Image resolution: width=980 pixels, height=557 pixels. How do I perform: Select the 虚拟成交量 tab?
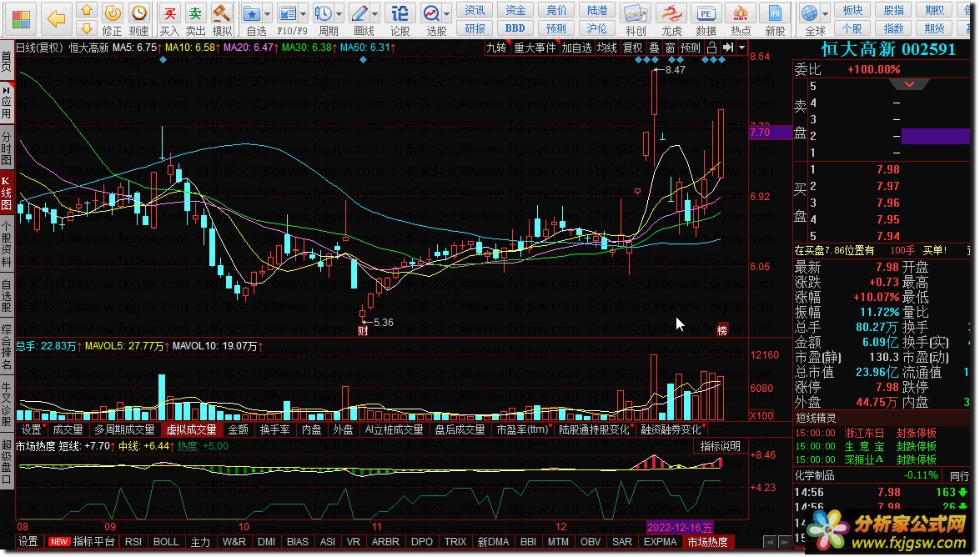coord(191,429)
